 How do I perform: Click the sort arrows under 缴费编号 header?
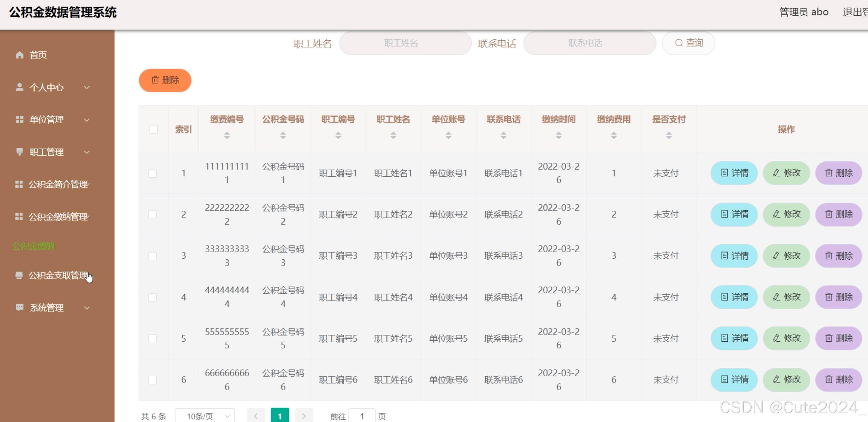pyautogui.click(x=227, y=135)
